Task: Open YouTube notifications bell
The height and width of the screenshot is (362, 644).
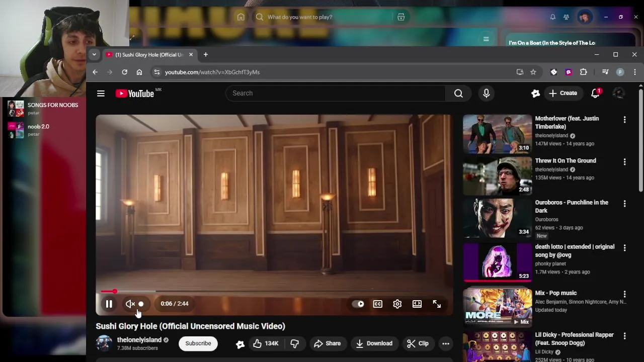Action: tap(596, 93)
